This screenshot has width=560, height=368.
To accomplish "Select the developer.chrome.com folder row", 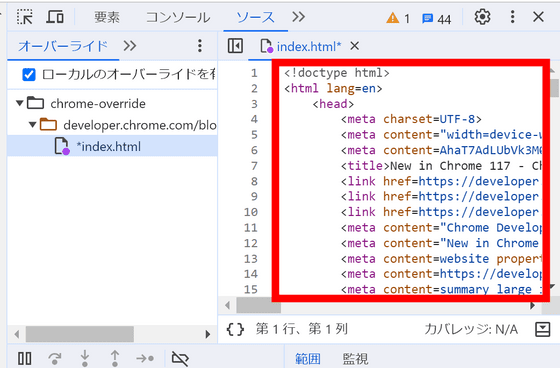I will pyautogui.click(x=112, y=125).
